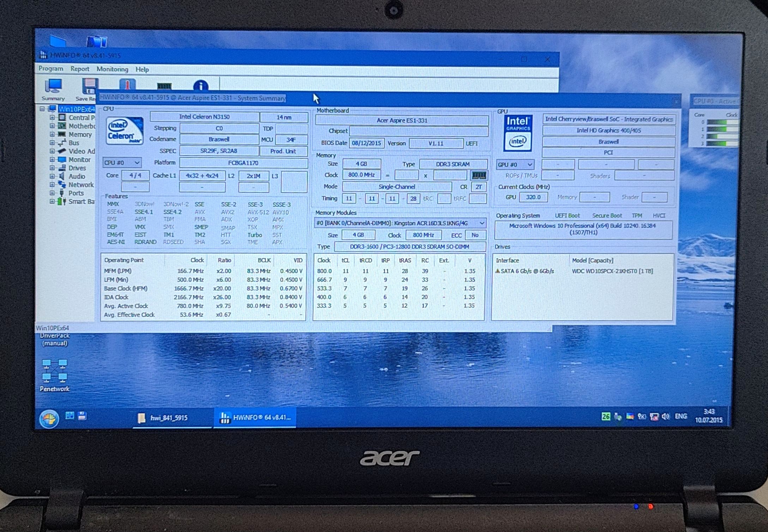Click the WDC WD10SPCX-21KHST0 drive entry
Screen dimensions: 768x532
612,271
